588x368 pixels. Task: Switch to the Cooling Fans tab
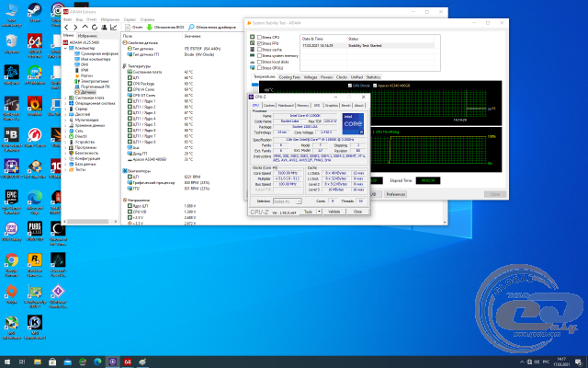(x=289, y=77)
